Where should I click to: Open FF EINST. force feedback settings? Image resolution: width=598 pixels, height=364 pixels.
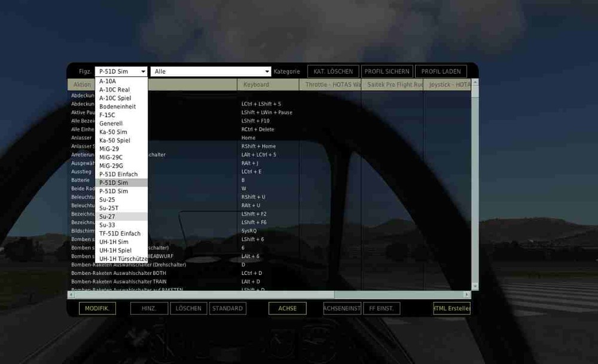[x=382, y=308]
